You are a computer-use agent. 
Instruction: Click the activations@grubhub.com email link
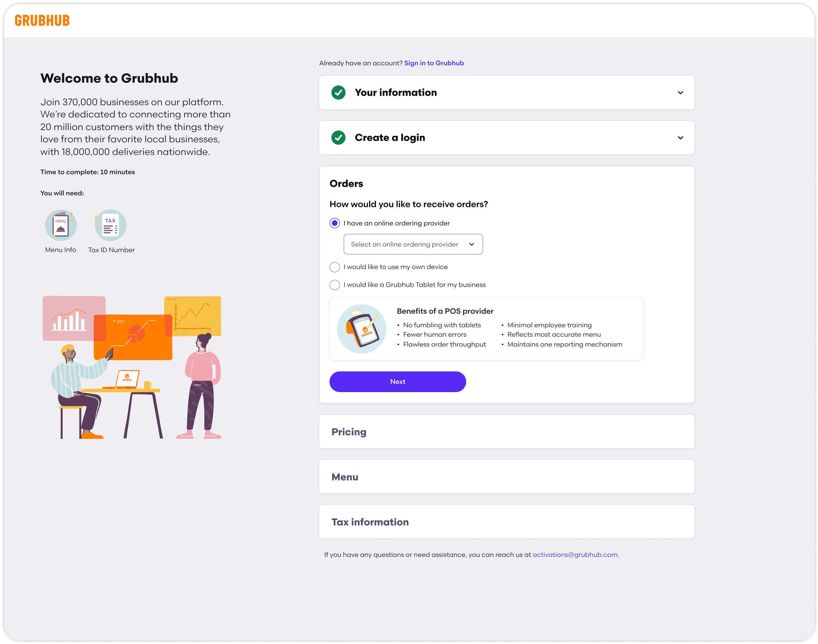(x=575, y=555)
